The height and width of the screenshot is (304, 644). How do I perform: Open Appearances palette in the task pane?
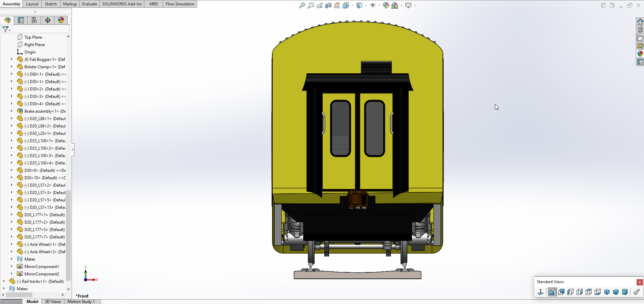[640, 54]
